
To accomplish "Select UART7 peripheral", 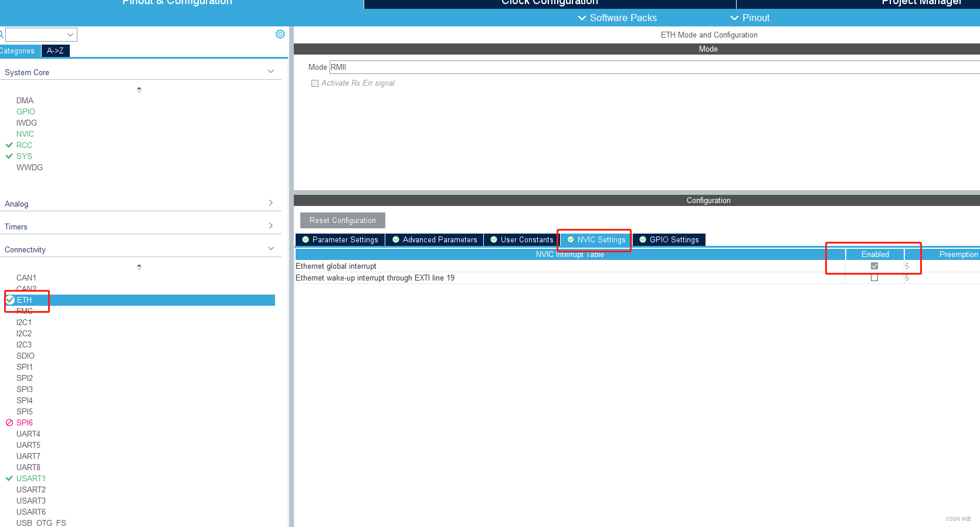I will pyautogui.click(x=28, y=456).
